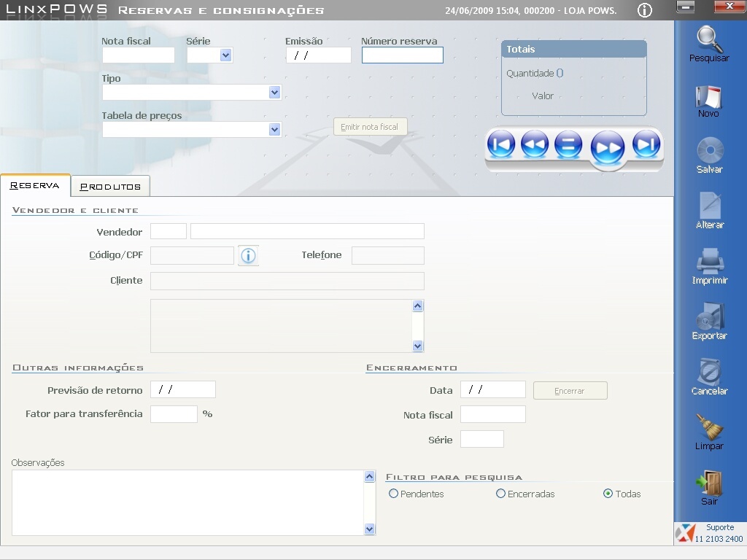
Task: Click client text area scroll down arrow
Action: [x=418, y=346]
